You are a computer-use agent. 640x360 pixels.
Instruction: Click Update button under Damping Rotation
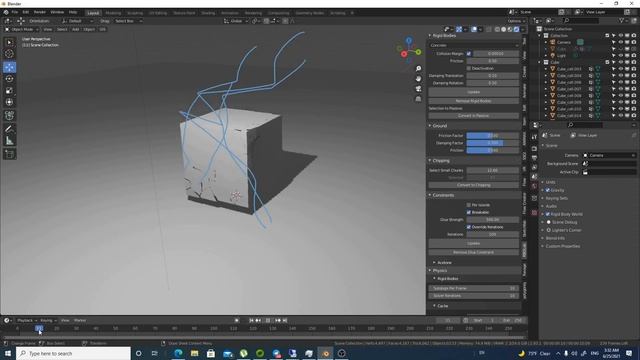coord(473,92)
